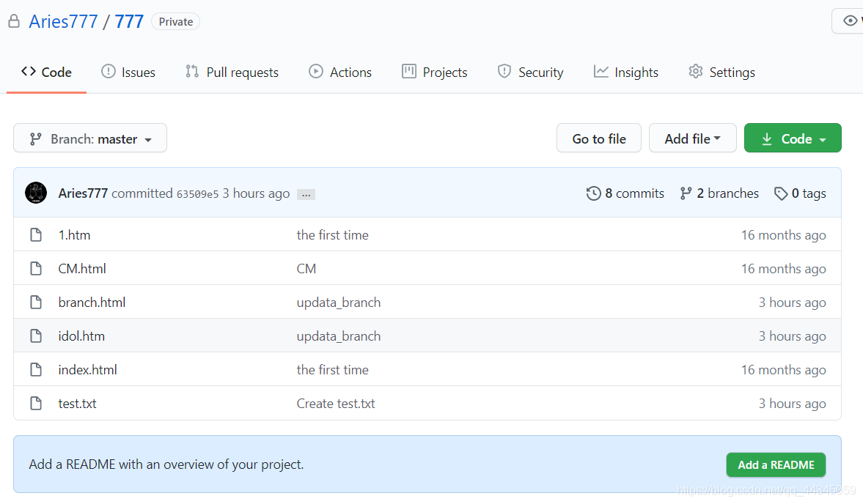
Task: Go to the Actions tab
Action: (x=340, y=72)
